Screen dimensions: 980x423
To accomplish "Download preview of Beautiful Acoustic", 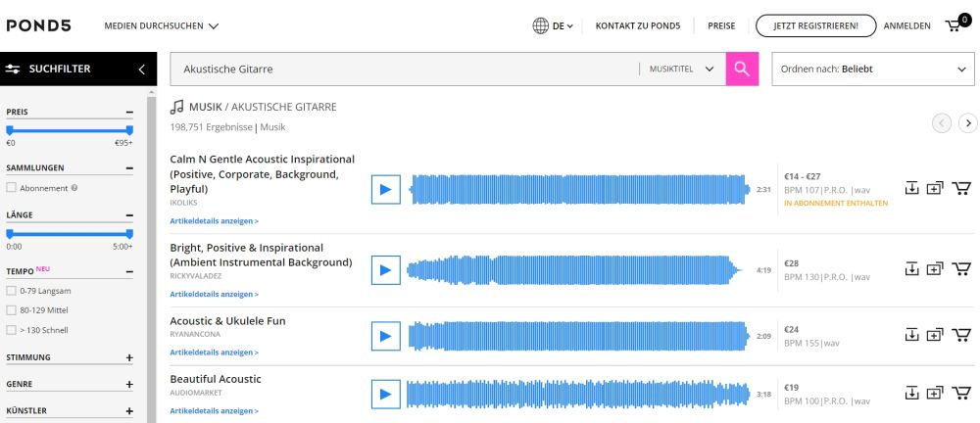I will [911, 393].
